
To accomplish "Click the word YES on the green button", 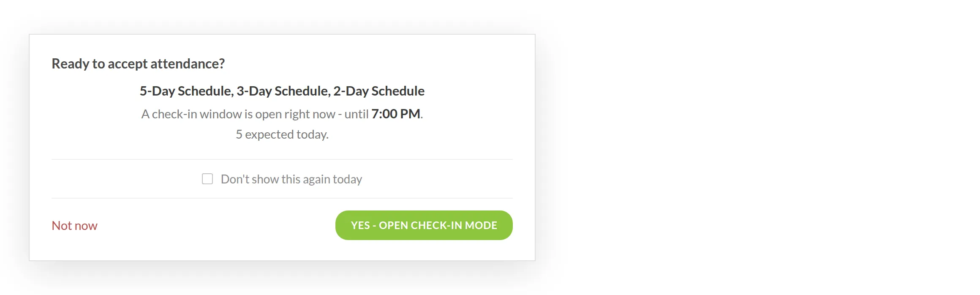I will (360, 225).
